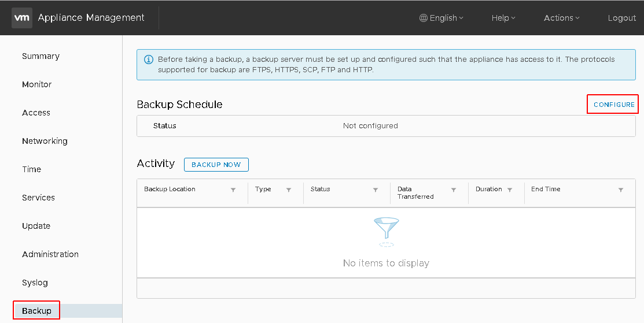Click CONFIGURE for Backup Schedule
This screenshot has width=644, height=323.
614,105
